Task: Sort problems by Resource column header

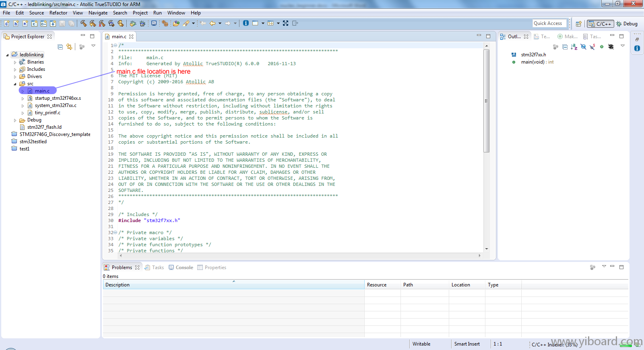Action: [x=382, y=285]
